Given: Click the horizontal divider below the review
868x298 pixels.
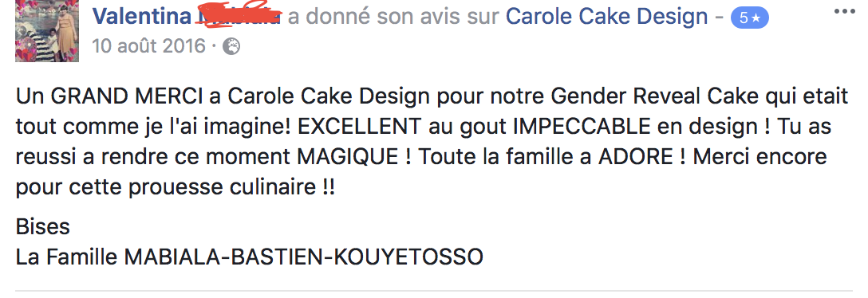Looking at the screenshot, I should (434, 291).
